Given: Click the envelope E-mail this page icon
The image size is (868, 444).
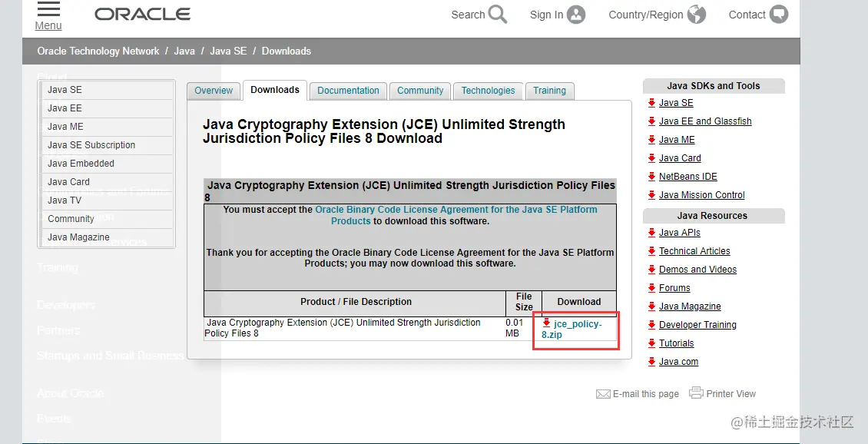Looking at the screenshot, I should tap(603, 393).
